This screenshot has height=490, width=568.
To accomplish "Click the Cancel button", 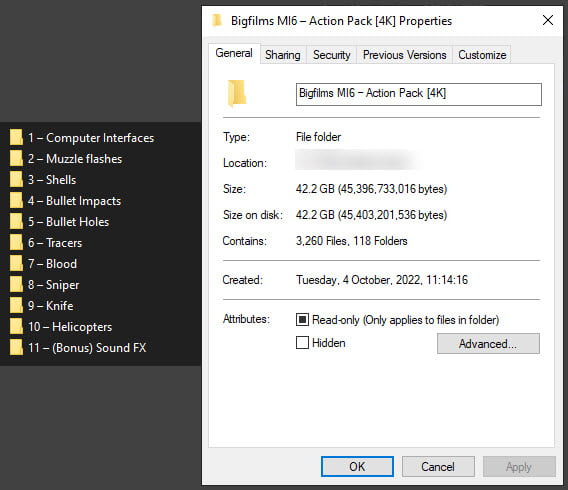I will tap(438, 466).
